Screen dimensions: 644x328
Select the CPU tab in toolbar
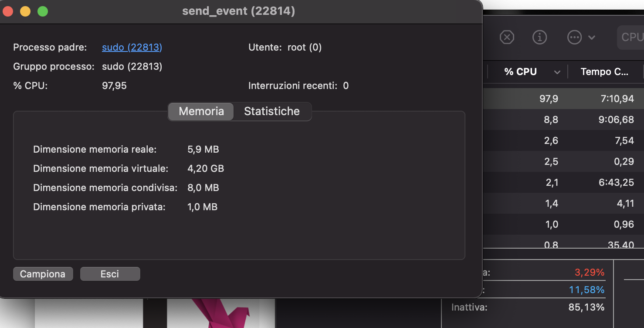coord(630,37)
